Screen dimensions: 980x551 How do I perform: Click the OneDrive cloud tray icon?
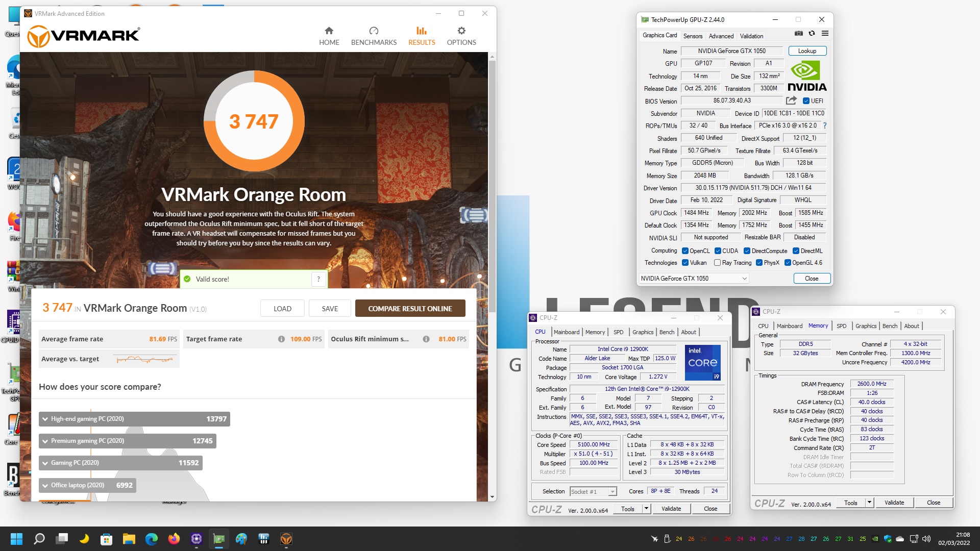pos(900,539)
